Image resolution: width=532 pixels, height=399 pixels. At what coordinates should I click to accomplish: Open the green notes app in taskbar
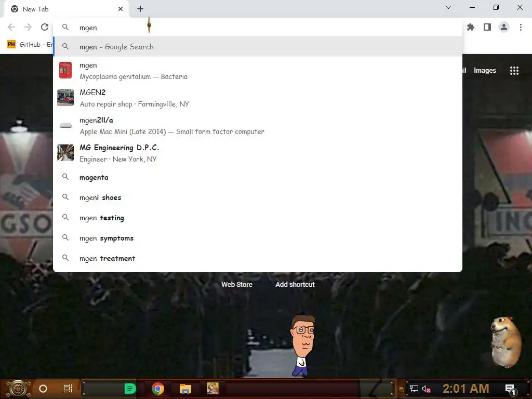(130, 389)
